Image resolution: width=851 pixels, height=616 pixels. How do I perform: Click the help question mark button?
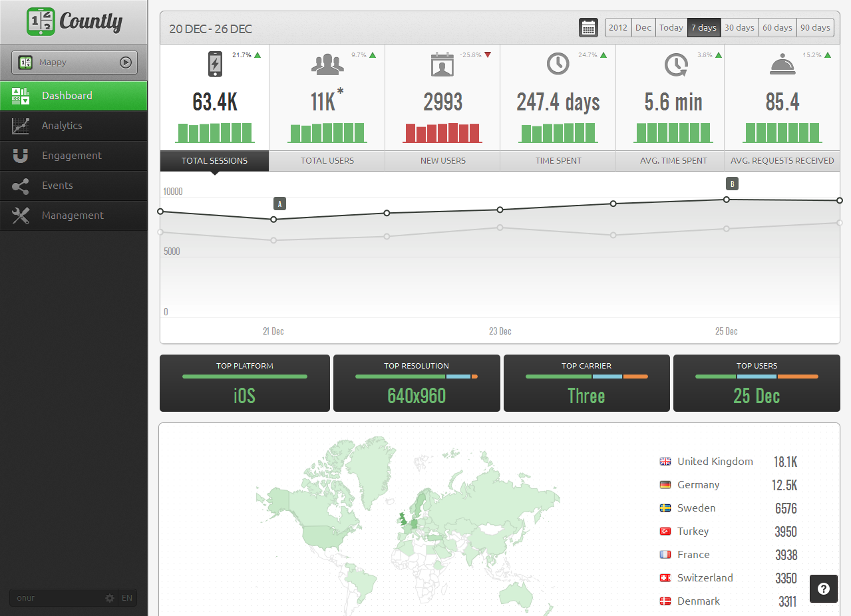point(823,589)
